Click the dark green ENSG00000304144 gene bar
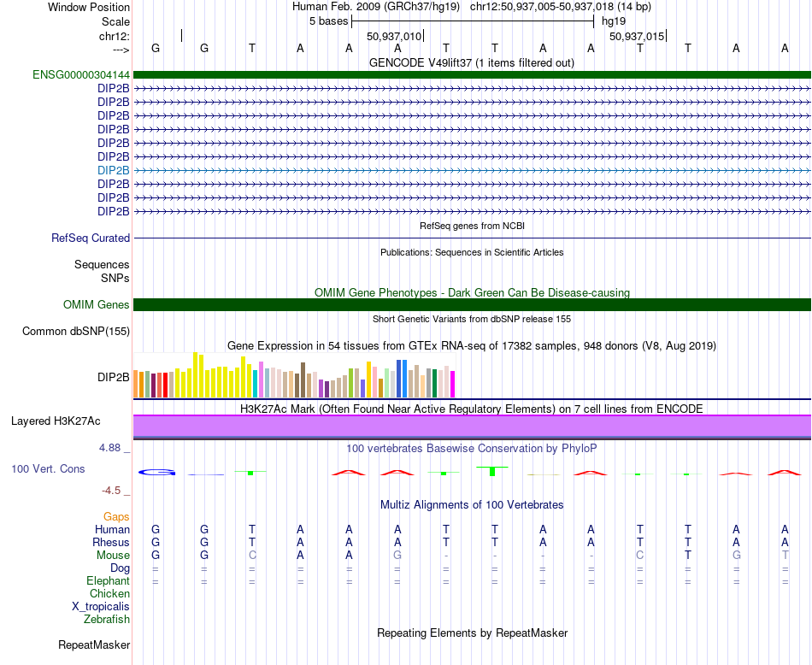Image resolution: width=812 pixels, height=665 pixels. [x=472, y=74]
